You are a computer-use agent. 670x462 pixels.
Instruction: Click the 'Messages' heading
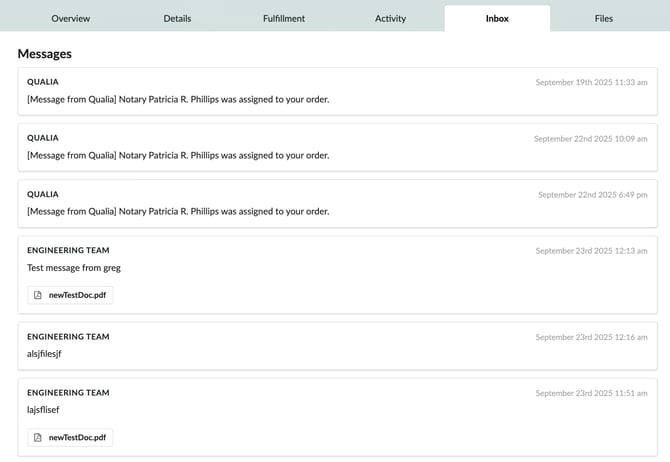coord(44,53)
